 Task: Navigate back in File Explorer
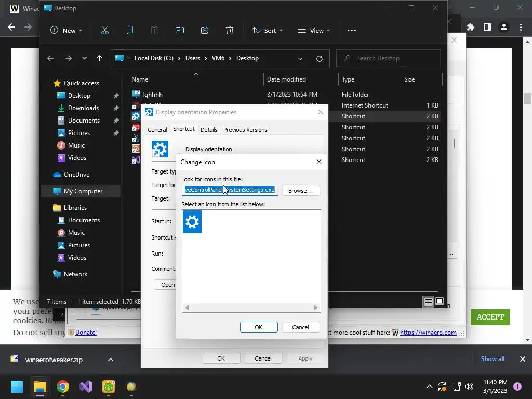tap(50, 58)
